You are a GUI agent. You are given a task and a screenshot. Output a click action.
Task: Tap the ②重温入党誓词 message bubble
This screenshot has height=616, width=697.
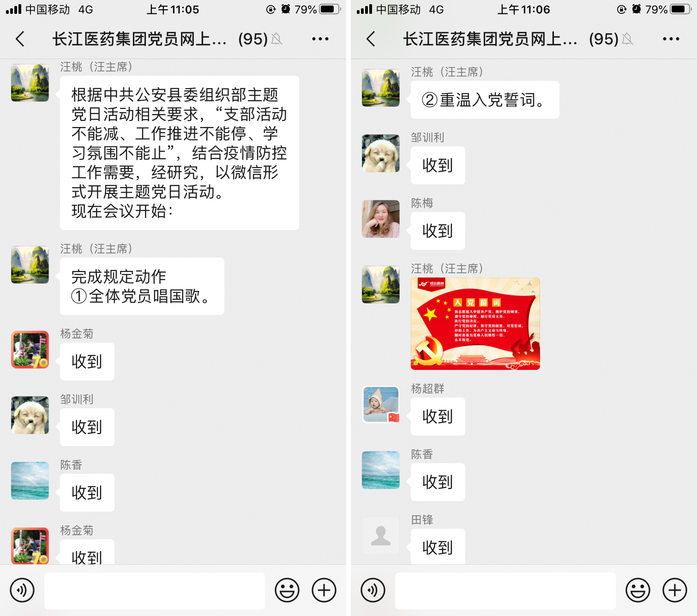485,100
